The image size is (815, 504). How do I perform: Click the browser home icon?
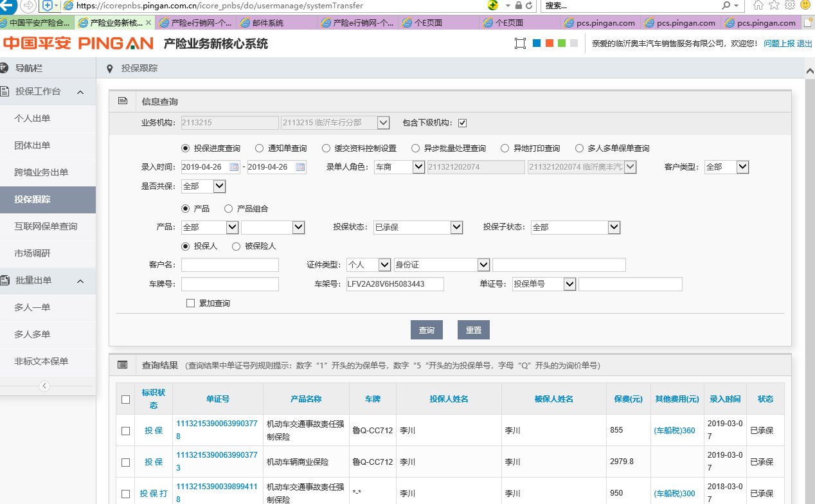tap(758, 5)
